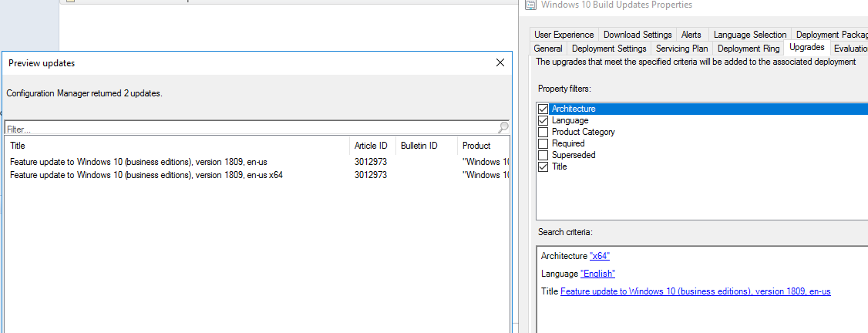Sort by the Article ID column header
This screenshot has height=333, width=868.
[373, 146]
